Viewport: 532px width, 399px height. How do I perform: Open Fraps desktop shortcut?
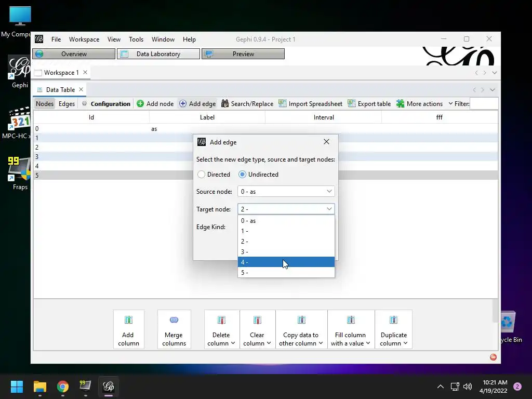20,173
